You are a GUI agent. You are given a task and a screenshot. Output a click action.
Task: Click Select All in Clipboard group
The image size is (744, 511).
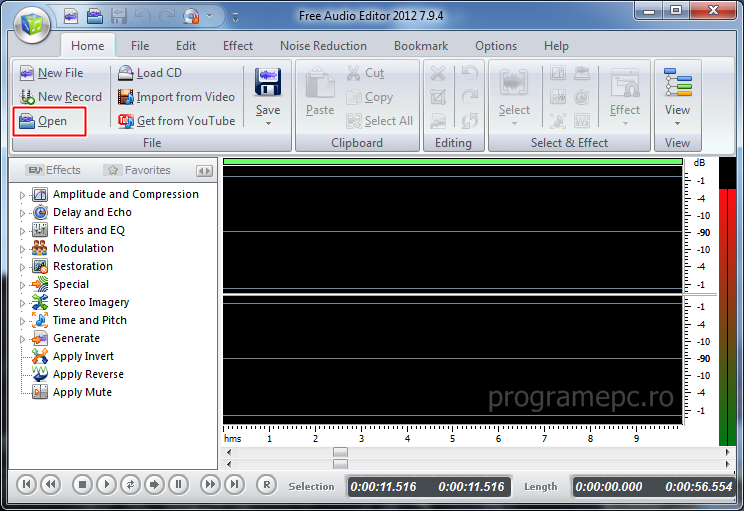(380, 121)
